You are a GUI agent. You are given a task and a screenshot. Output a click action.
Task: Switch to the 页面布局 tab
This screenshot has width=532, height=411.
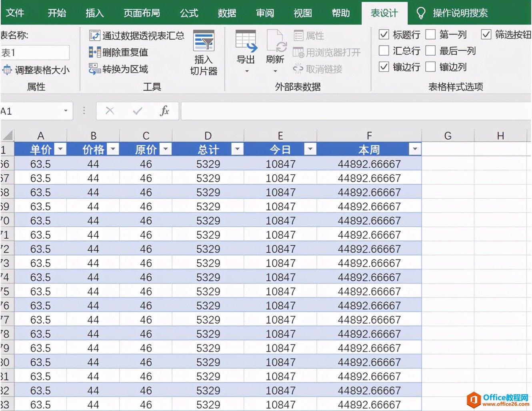click(x=142, y=13)
